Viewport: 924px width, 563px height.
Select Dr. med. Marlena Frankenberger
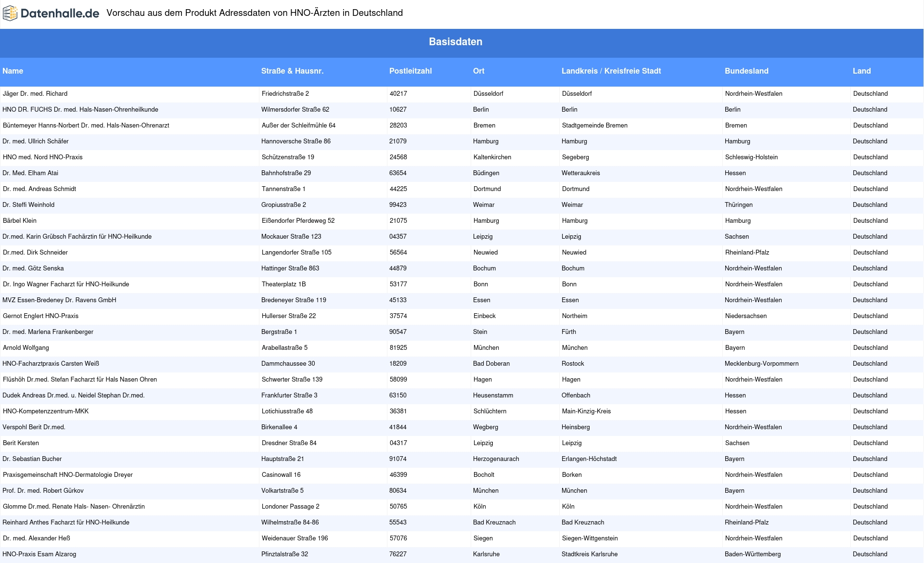pyautogui.click(x=48, y=332)
